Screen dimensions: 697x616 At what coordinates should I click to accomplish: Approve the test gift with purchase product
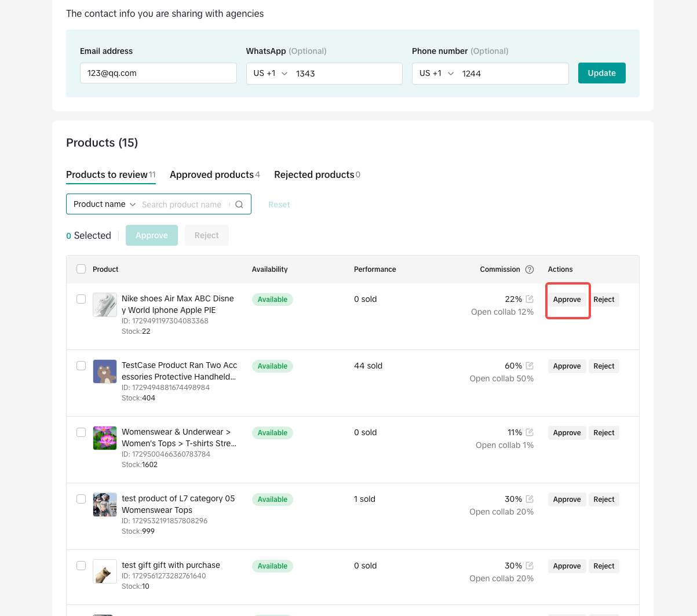pyautogui.click(x=567, y=566)
